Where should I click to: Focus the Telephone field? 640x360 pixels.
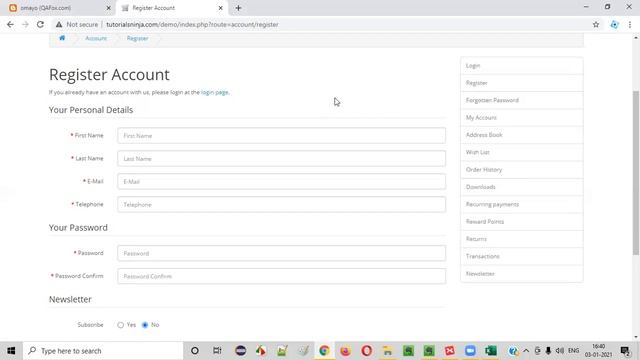pyautogui.click(x=281, y=204)
